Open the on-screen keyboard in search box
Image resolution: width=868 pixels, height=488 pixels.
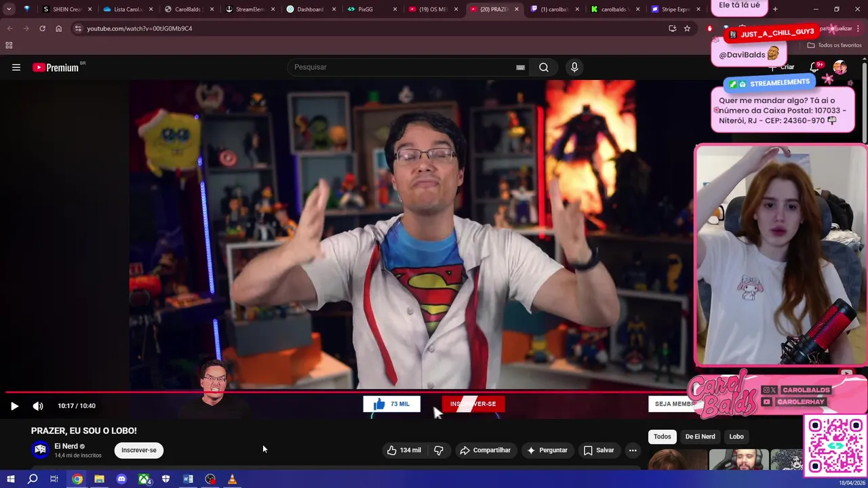520,67
